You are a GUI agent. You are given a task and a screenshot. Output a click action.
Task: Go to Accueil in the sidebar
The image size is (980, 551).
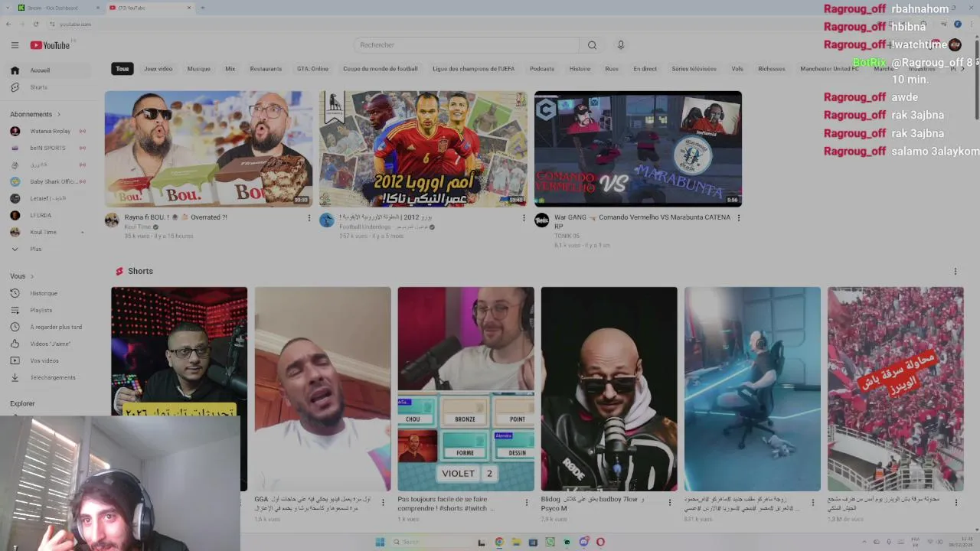click(x=47, y=70)
